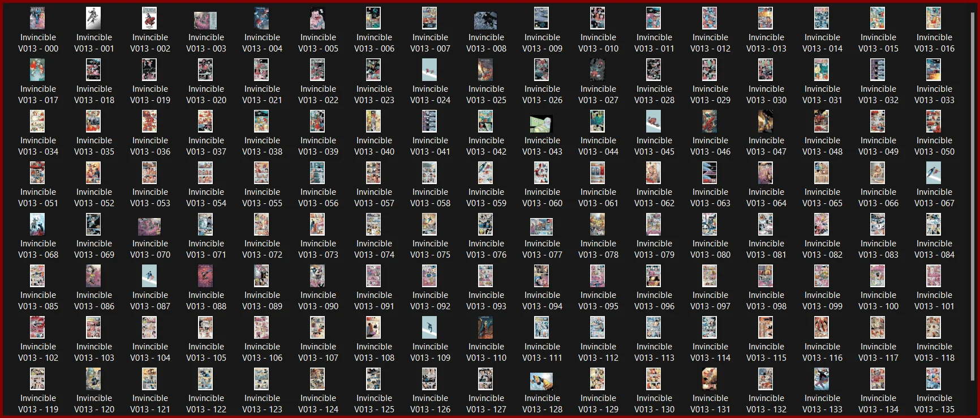Click the Invincible V013 - 109 file icon
The width and height of the screenshot is (980, 418).
(429, 327)
